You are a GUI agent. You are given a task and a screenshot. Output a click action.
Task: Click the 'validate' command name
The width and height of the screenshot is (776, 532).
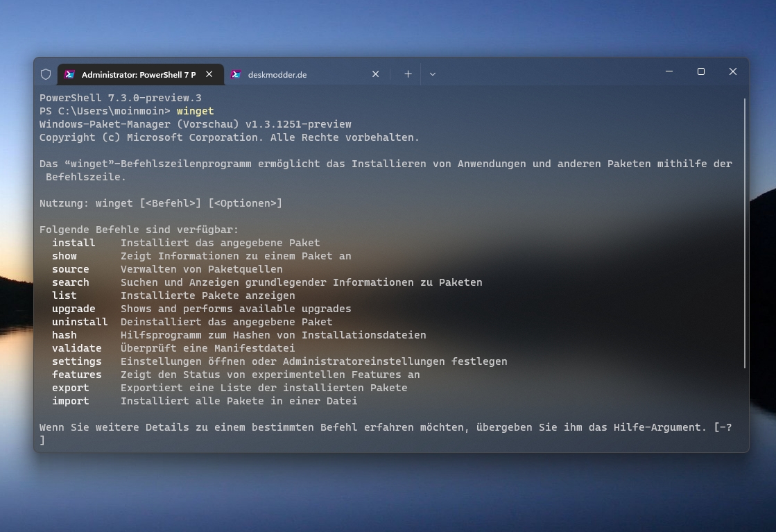[x=77, y=348]
